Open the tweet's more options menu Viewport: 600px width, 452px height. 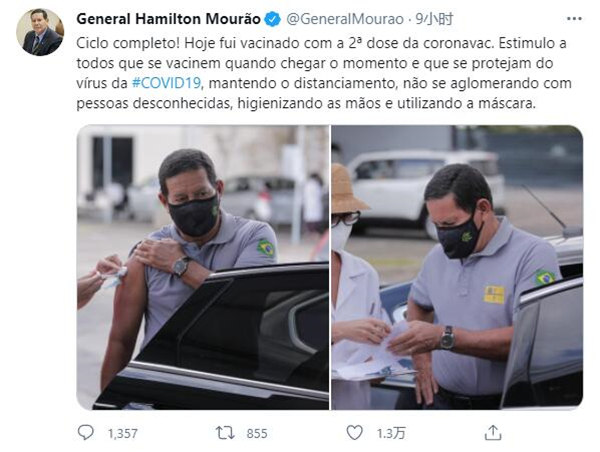[574, 19]
